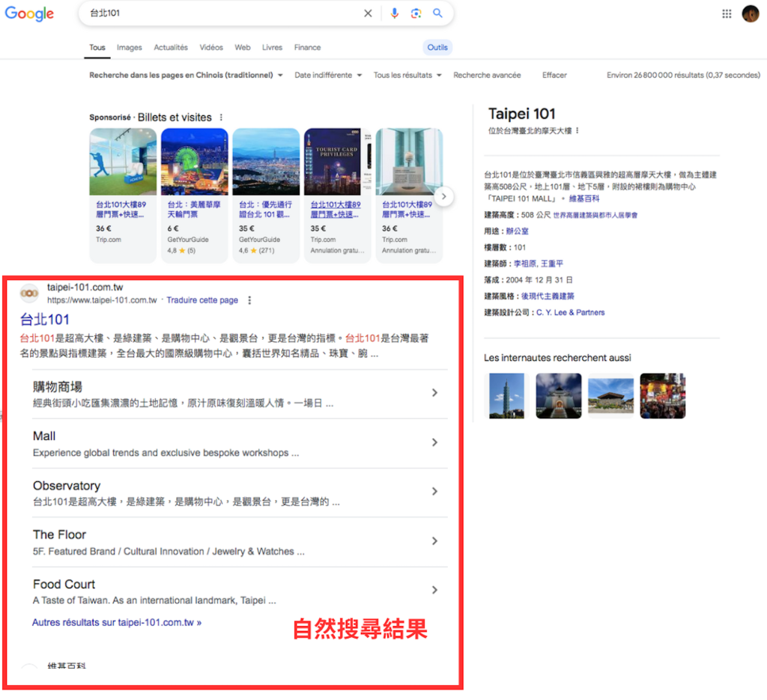Open the account profile avatar
The height and width of the screenshot is (700, 767).
tap(751, 13)
